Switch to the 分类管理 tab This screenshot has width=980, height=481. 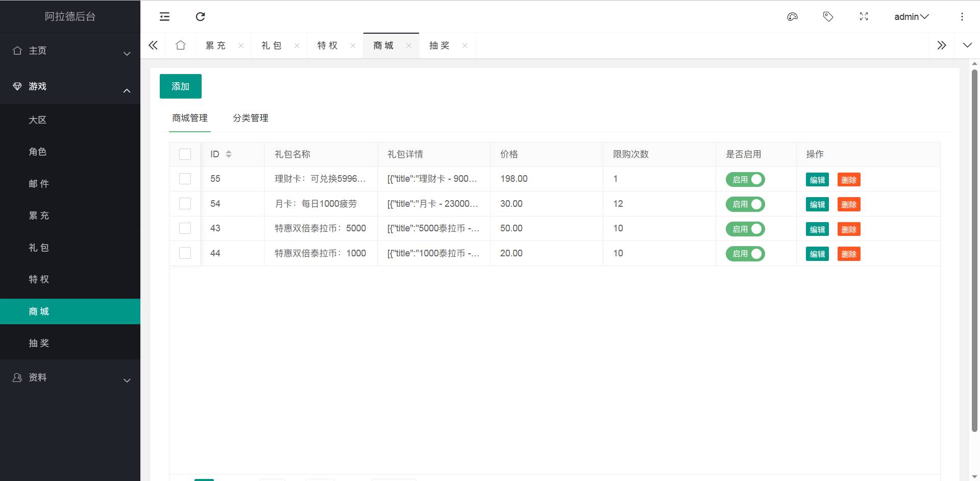(x=251, y=118)
